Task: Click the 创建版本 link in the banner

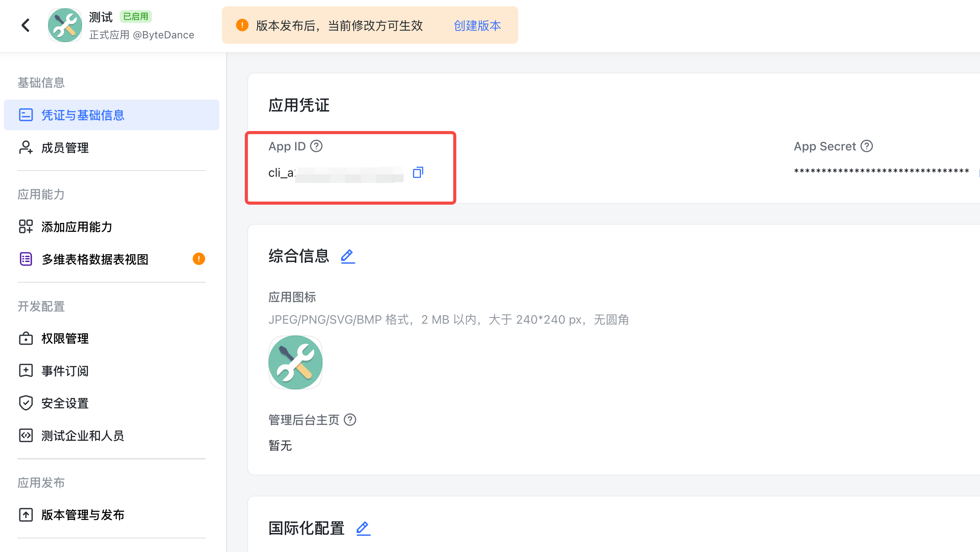Action: point(477,26)
